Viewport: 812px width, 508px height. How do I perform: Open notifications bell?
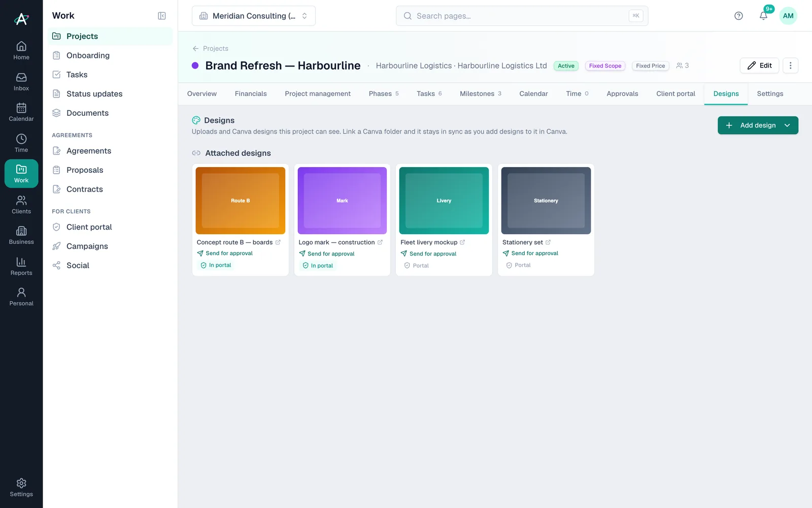[x=763, y=16]
